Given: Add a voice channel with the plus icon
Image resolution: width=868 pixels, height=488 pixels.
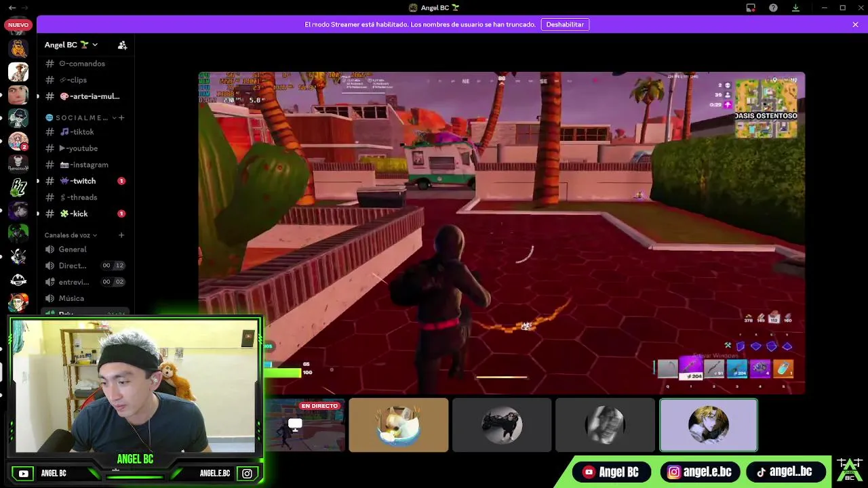Looking at the screenshot, I should (x=121, y=235).
